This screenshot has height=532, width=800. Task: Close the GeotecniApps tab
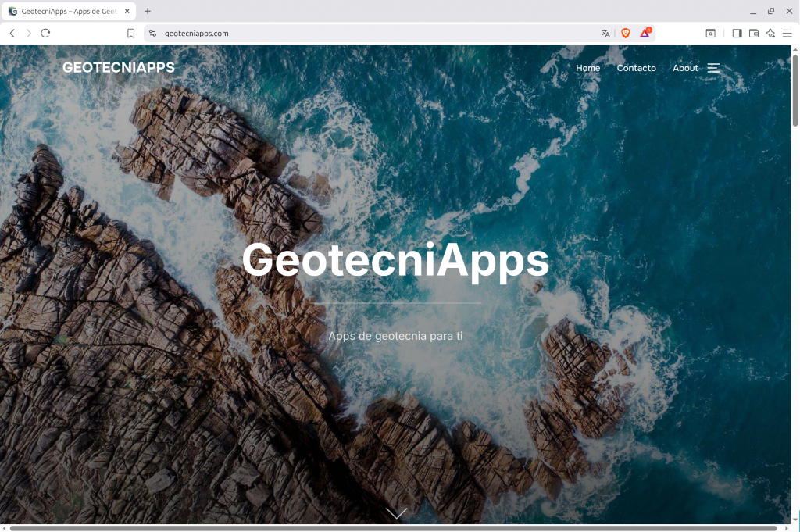[127, 11]
